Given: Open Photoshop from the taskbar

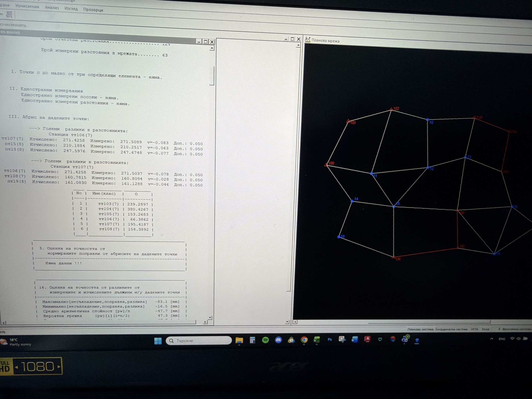Looking at the screenshot, I should pos(330,339).
